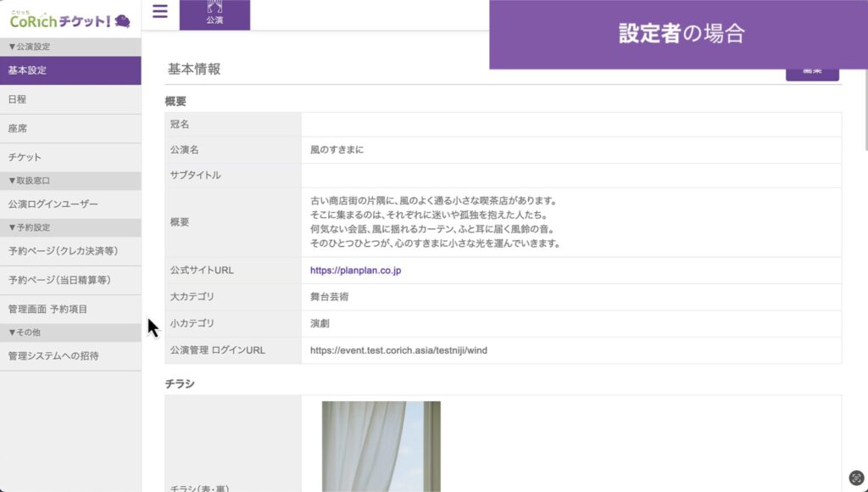Select 管理画面 予約項目
868x492 pixels.
[47, 309]
